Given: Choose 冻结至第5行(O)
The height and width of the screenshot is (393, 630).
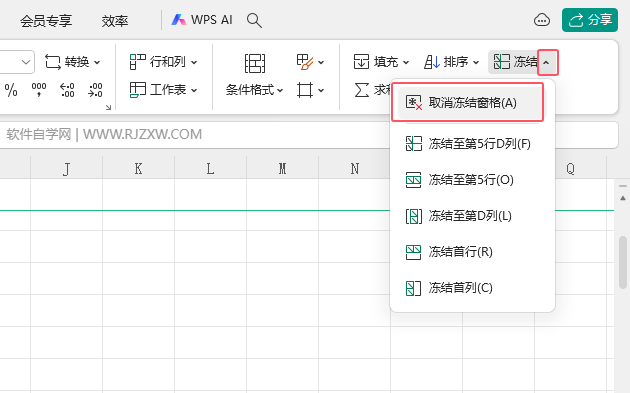Looking at the screenshot, I should tap(472, 180).
